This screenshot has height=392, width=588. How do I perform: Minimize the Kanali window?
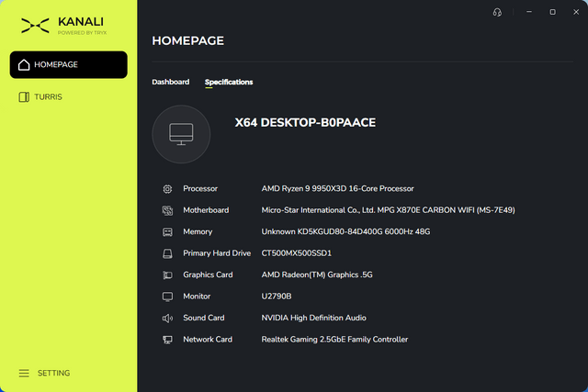click(529, 12)
